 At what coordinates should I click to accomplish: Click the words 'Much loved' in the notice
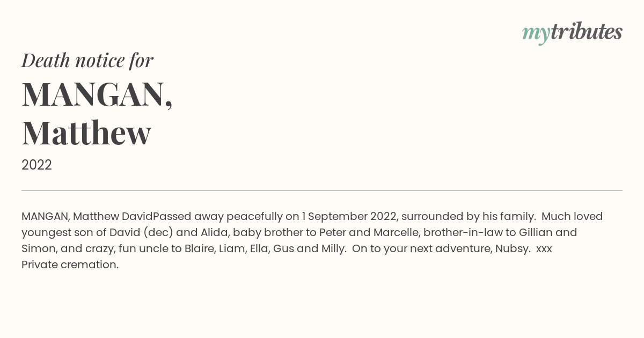[x=572, y=216]
